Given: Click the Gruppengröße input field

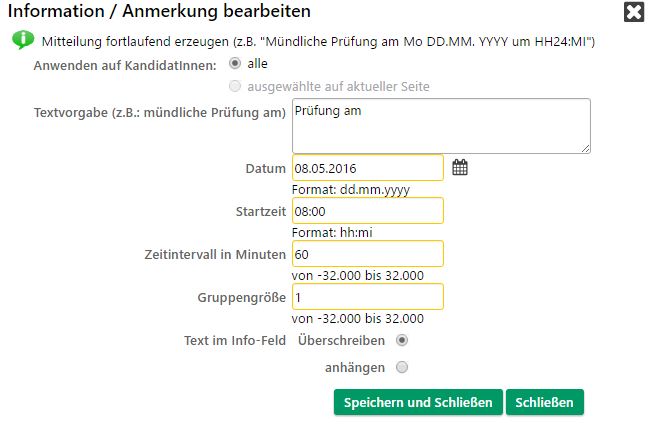Looking at the screenshot, I should [368, 297].
